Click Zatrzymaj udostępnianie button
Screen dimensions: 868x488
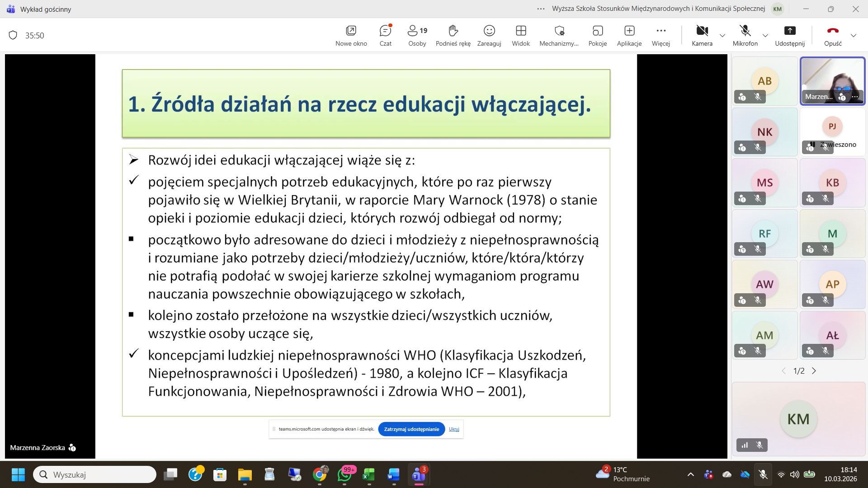tap(411, 429)
